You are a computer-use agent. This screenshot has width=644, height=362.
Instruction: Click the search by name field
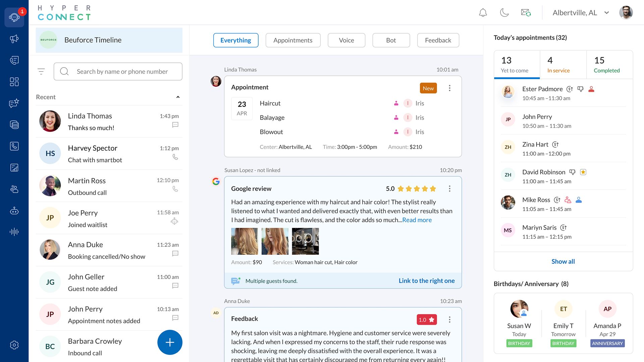[122, 71]
